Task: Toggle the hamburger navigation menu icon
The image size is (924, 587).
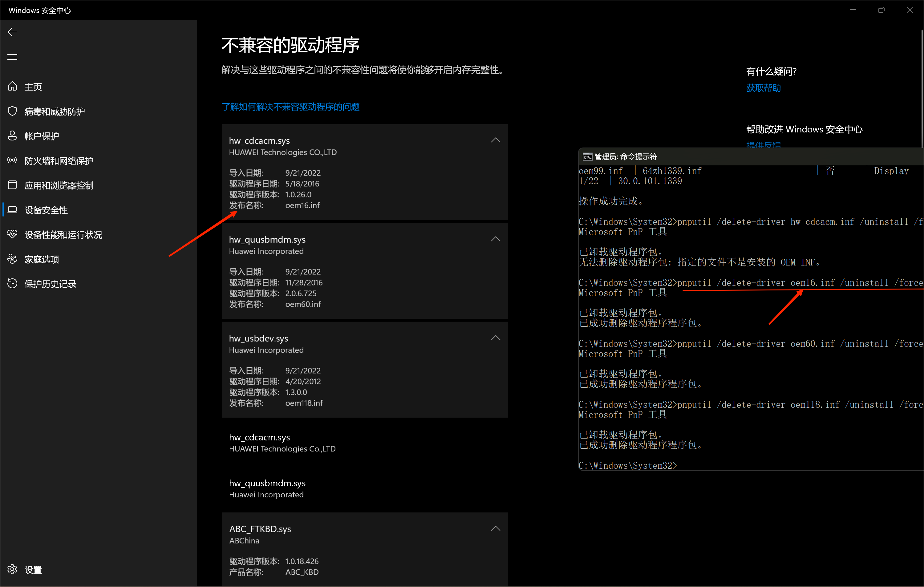Action: pyautogui.click(x=12, y=57)
